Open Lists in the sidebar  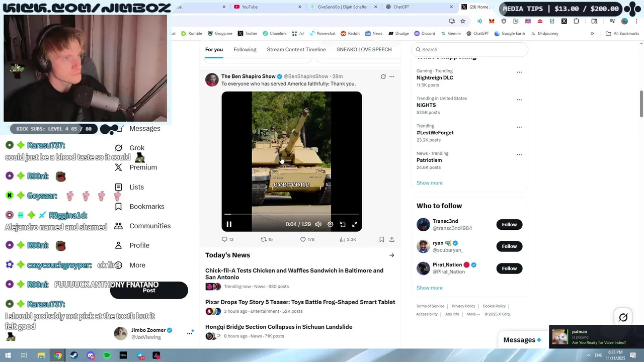pos(129,187)
